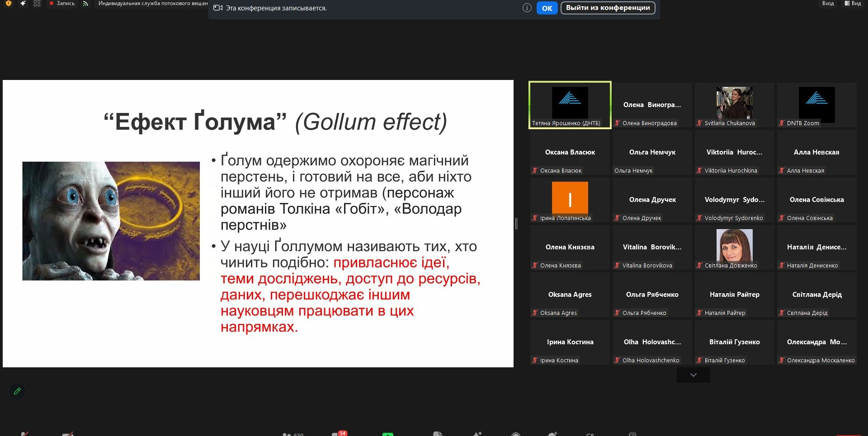Click the muted mic icon of Віталій Гузенко
Image resolution: width=868 pixels, height=436 pixels.
(699, 360)
